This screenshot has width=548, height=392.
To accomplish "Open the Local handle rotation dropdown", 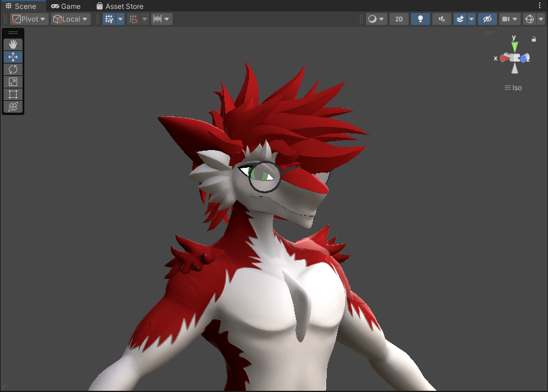I will click(x=71, y=19).
